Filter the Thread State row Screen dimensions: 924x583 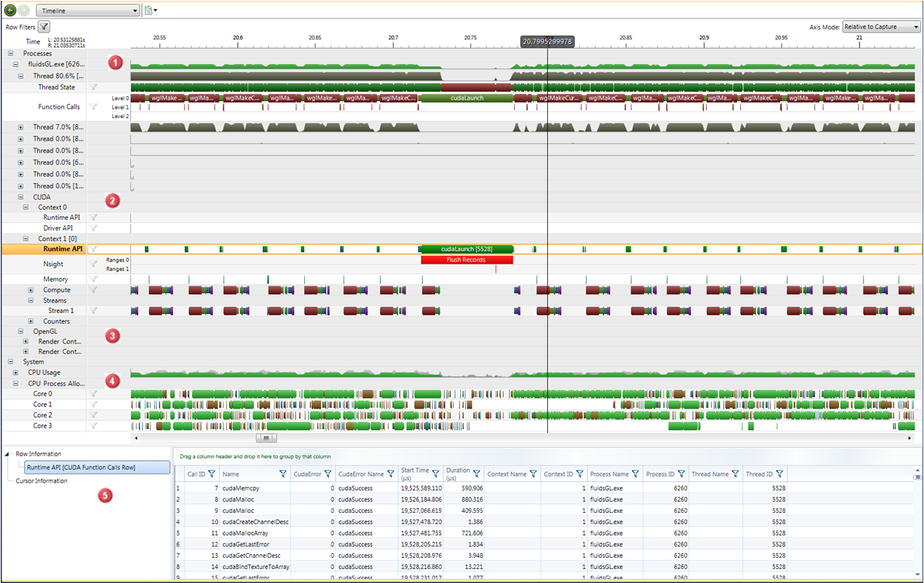pos(94,87)
